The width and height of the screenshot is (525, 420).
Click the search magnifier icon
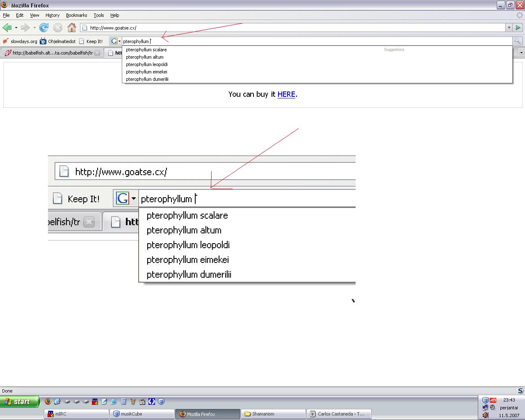pyautogui.click(x=517, y=41)
